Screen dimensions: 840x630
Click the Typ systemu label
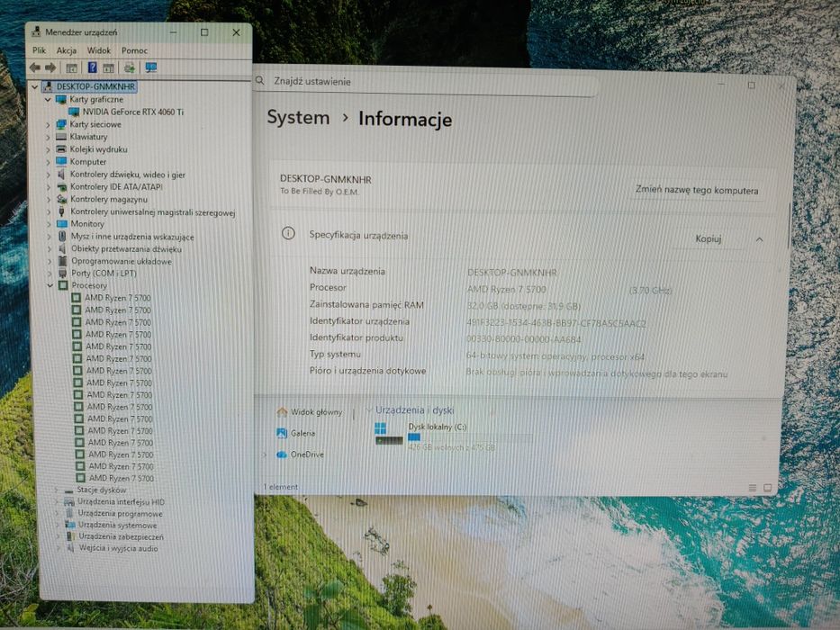click(x=335, y=354)
